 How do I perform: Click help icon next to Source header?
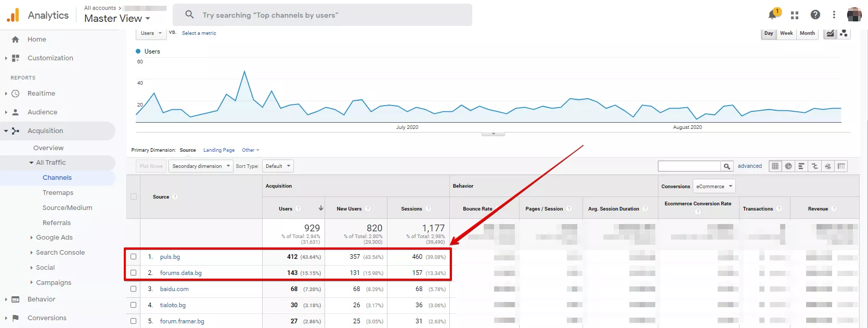click(175, 196)
